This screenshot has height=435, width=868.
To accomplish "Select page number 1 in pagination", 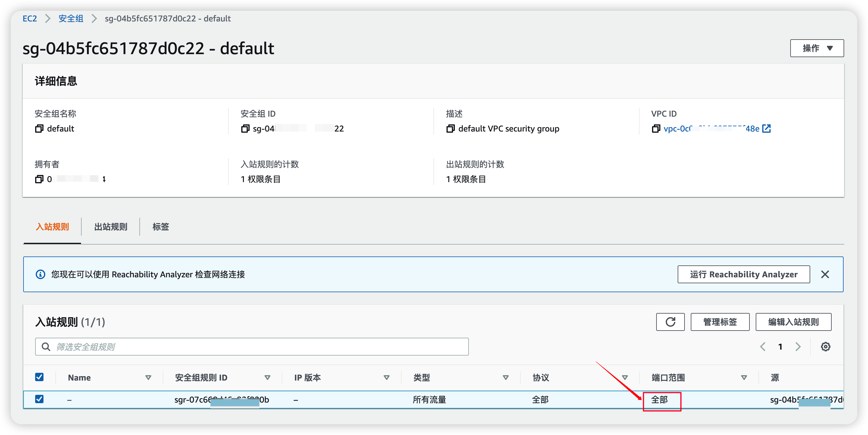I will pos(780,346).
